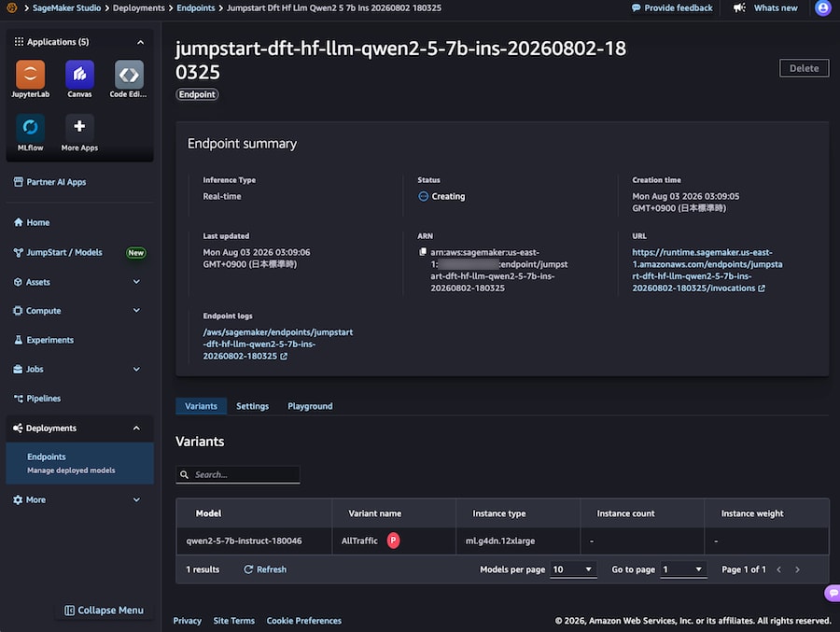
Task: Switch to the Playground tab
Action: pos(310,406)
